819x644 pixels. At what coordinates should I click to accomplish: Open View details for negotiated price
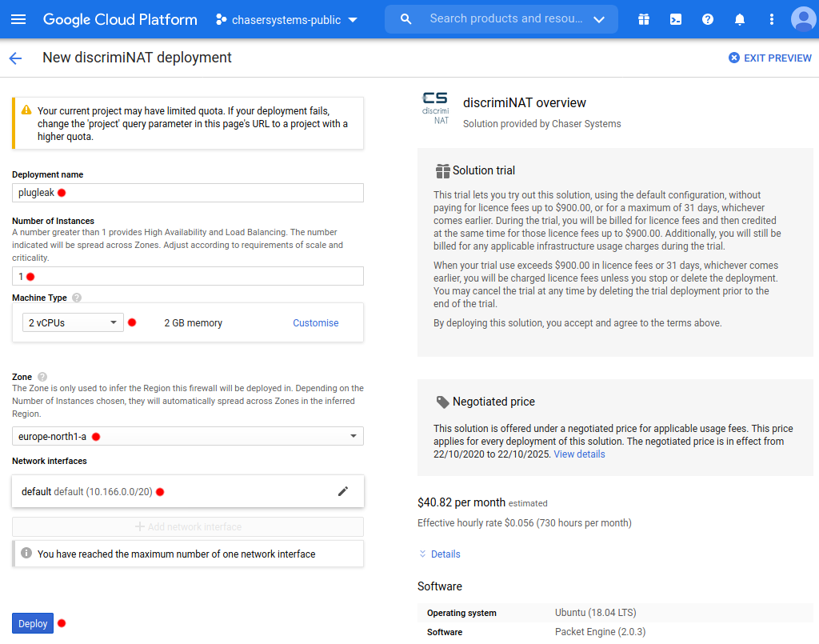pyautogui.click(x=579, y=454)
